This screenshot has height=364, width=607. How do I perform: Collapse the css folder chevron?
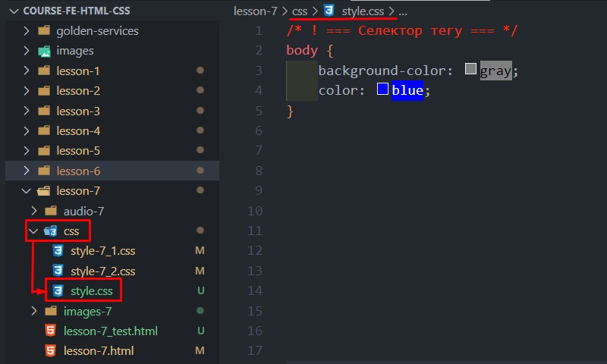tap(33, 231)
